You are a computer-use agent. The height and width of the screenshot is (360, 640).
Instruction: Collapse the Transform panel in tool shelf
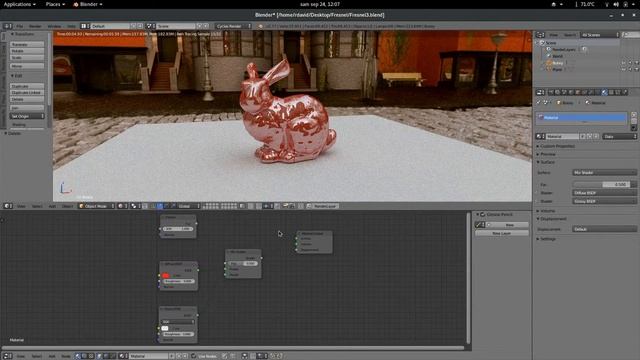coord(22,34)
